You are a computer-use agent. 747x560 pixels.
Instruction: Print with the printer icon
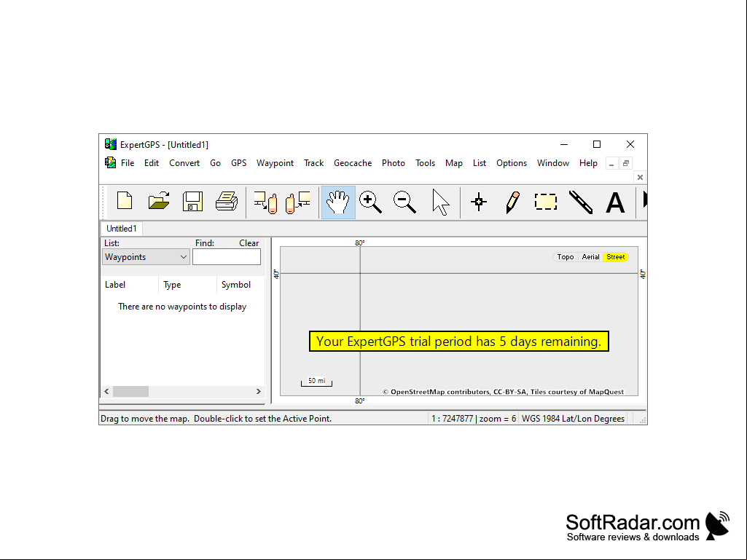click(227, 202)
